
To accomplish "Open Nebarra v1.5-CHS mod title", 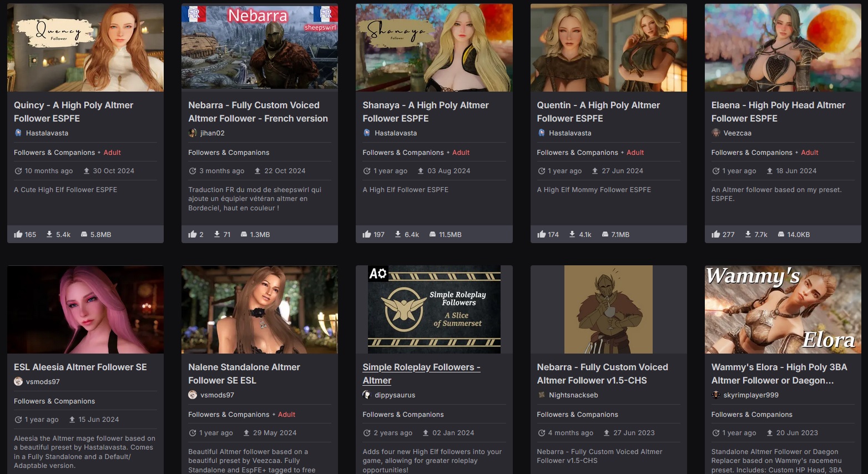I will [x=602, y=374].
